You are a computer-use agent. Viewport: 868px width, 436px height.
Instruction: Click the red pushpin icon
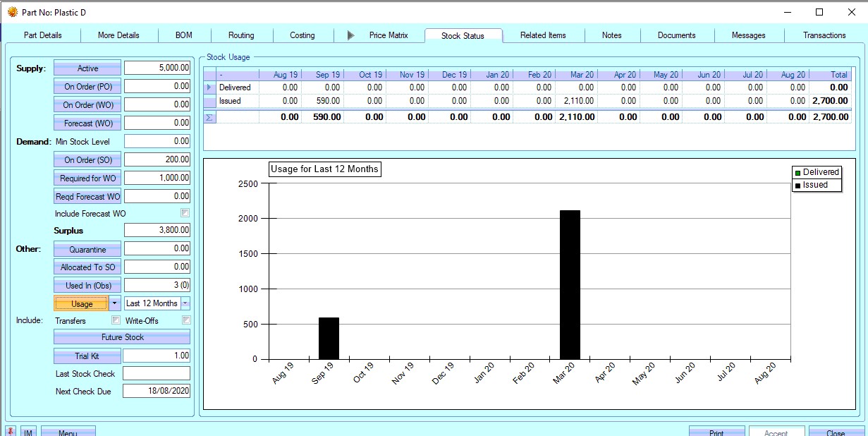(x=11, y=431)
